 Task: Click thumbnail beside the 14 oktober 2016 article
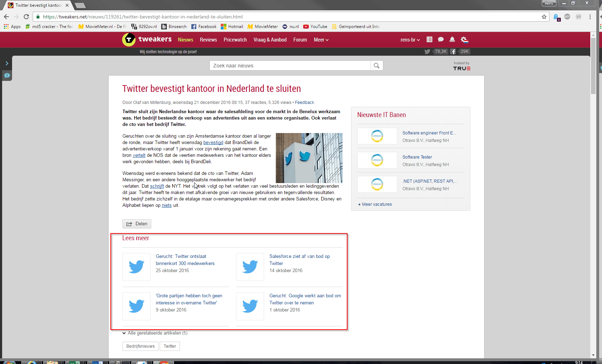(x=250, y=267)
